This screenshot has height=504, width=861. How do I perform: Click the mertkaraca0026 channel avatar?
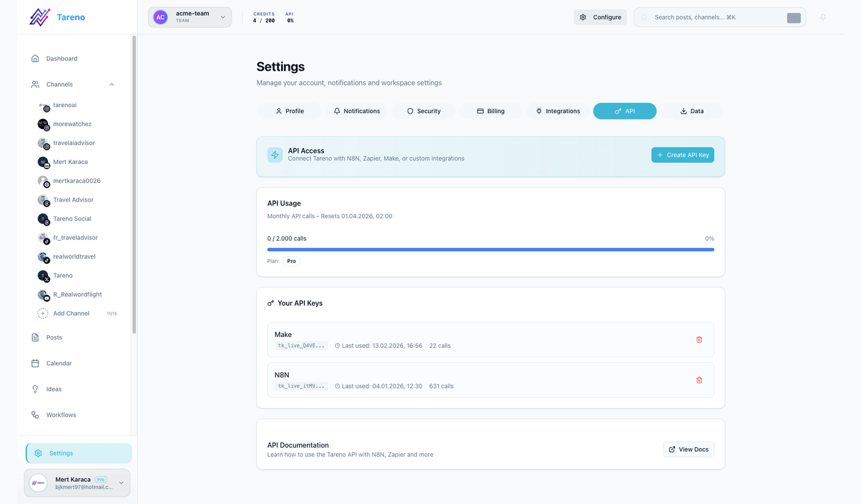(43, 181)
